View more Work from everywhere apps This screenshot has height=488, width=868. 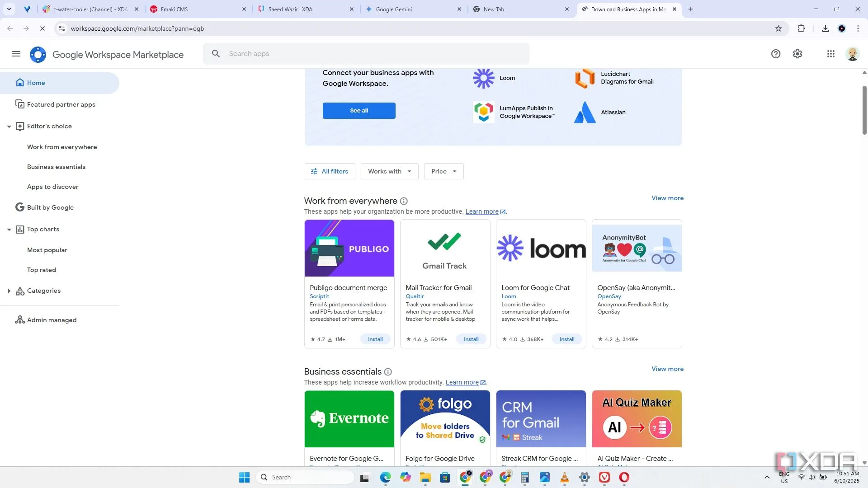pos(667,198)
